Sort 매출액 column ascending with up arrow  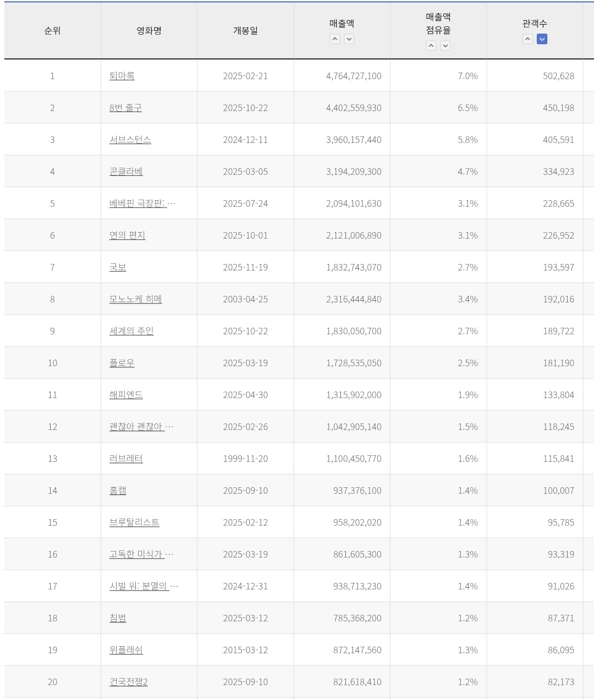tap(334, 39)
